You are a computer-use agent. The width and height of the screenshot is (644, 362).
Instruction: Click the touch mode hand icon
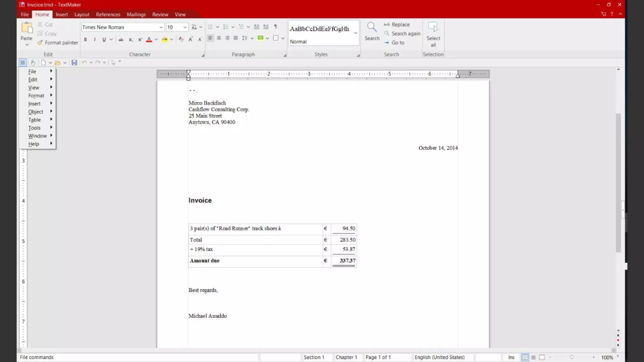[33, 63]
